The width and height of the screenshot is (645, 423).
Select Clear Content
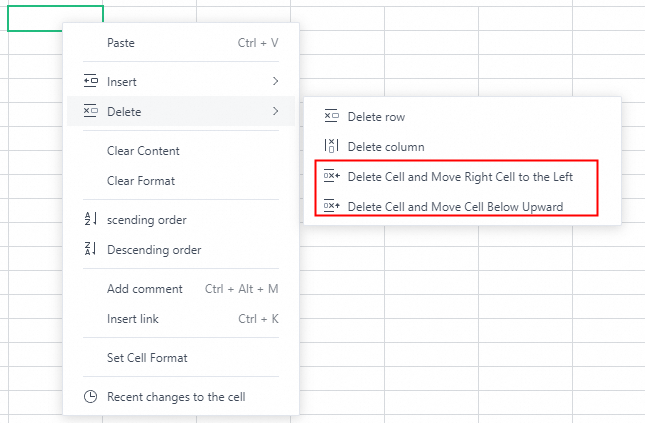pyautogui.click(x=143, y=151)
